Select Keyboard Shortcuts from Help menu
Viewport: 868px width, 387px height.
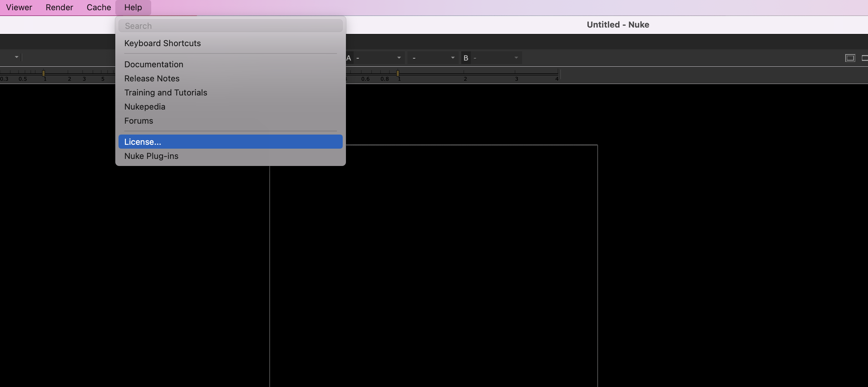(162, 43)
